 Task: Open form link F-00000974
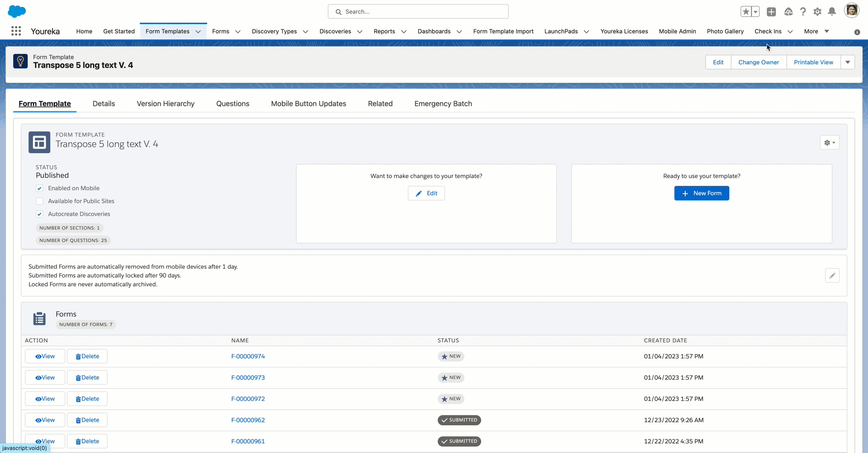(x=248, y=356)
